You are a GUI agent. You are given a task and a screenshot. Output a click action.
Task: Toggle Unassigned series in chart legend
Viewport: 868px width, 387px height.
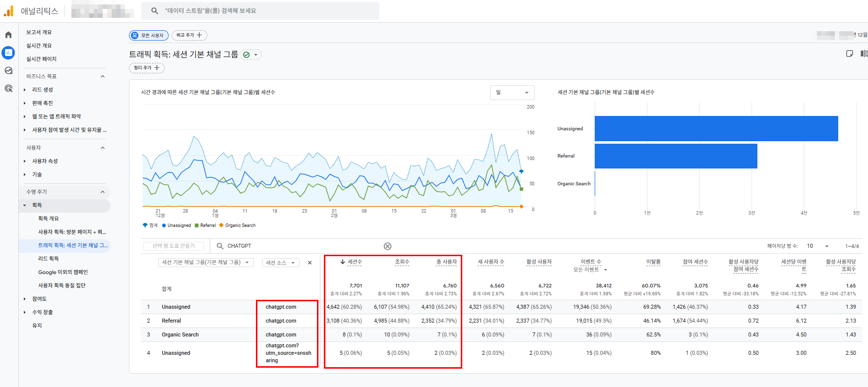[x=179, y=225]
